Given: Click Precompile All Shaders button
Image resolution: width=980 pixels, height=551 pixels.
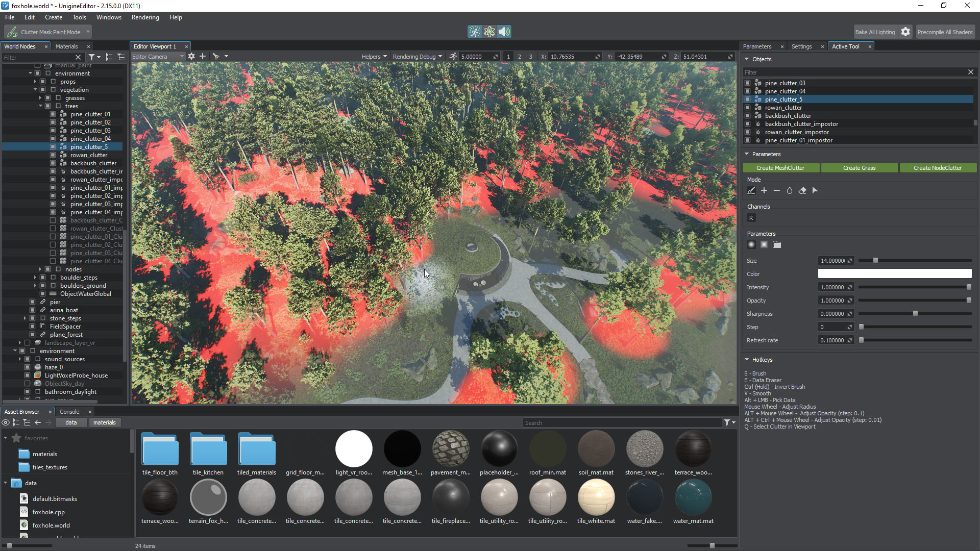Looking at the screenshot, I should pos(945,32).
